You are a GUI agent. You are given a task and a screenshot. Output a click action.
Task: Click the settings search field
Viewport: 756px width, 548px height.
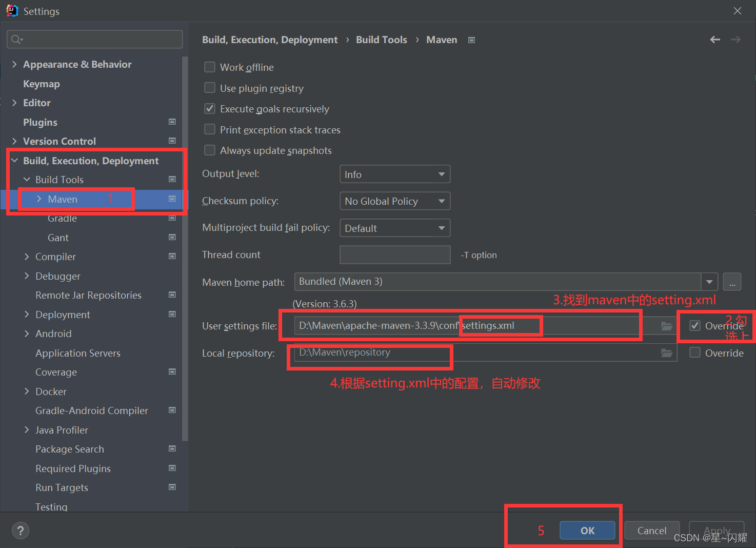tap(95, 40)
